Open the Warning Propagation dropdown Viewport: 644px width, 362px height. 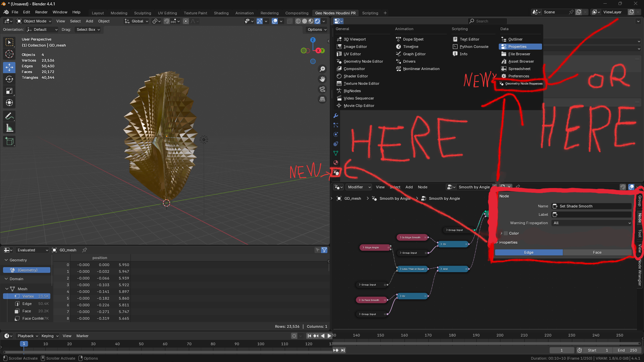(592, 223)
